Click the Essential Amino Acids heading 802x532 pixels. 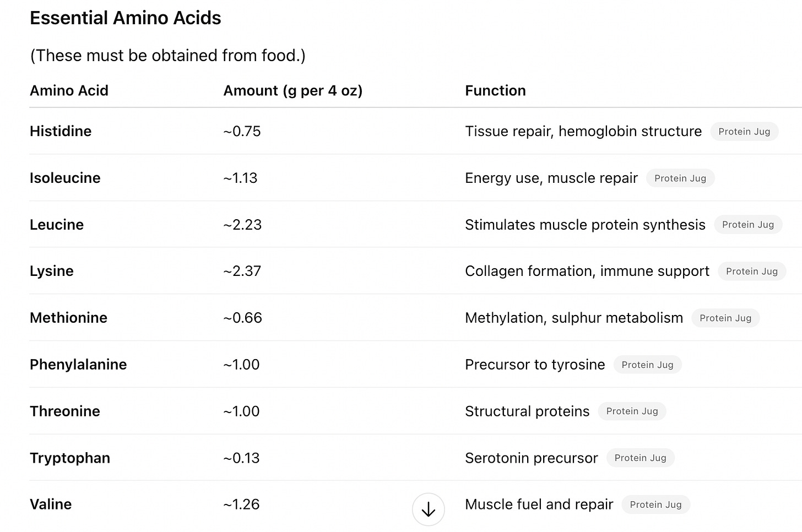coord(126,18)
